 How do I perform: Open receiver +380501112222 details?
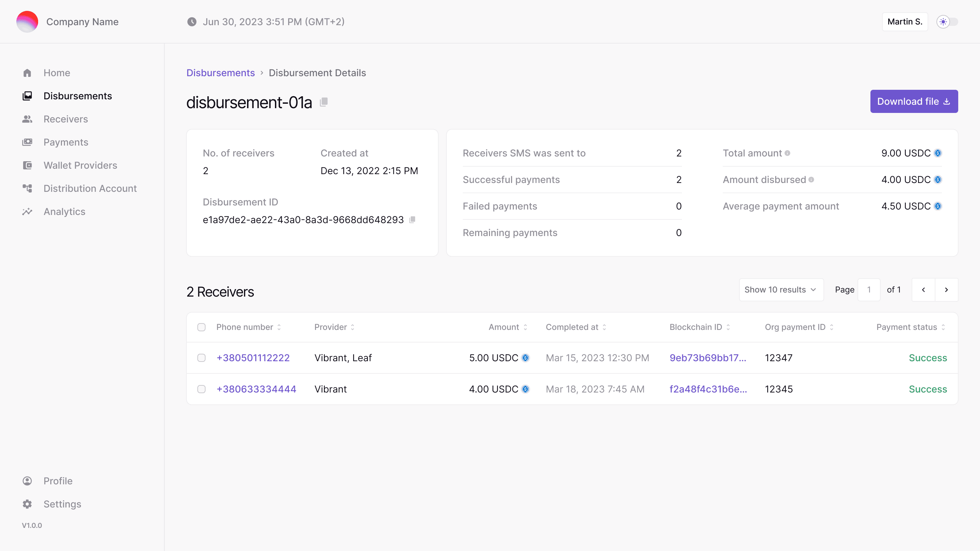tap(253, 358)
